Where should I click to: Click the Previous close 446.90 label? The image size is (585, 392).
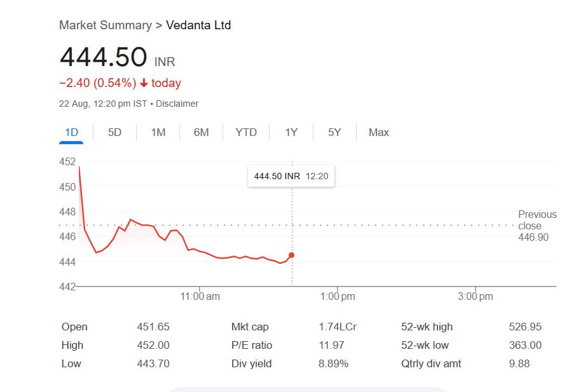[x=537, y=226]
